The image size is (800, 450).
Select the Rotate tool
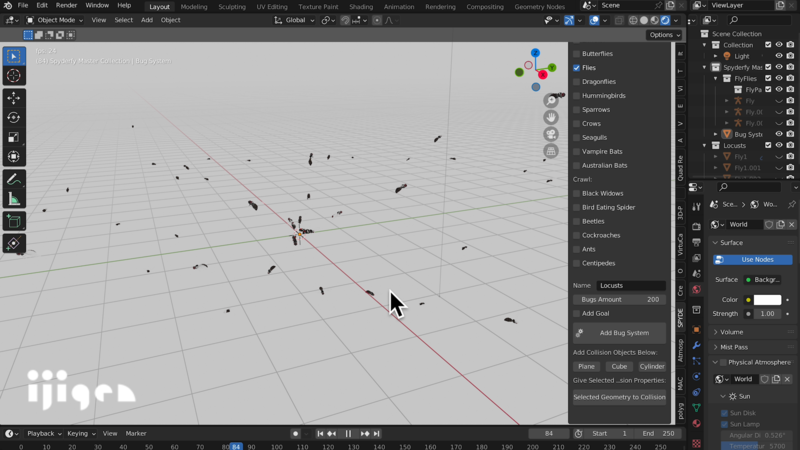14,117
